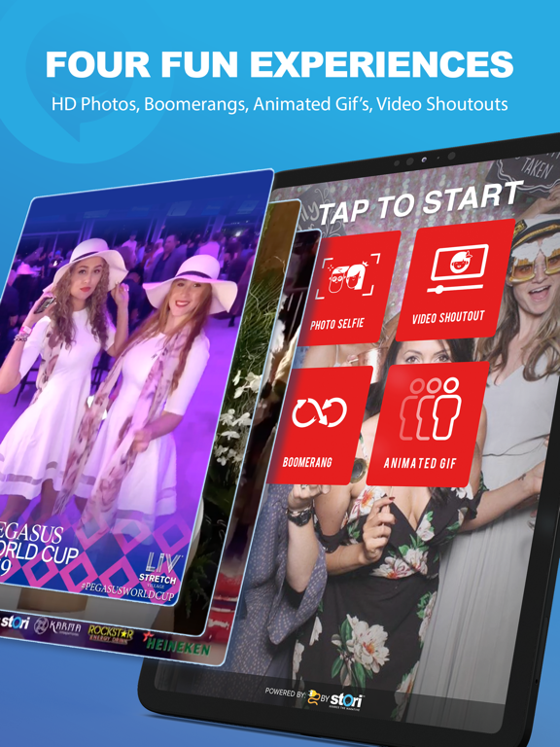Click the Stori logo in sponsor strip
Viewport: 560px width, 747px height.
[15, 622]
